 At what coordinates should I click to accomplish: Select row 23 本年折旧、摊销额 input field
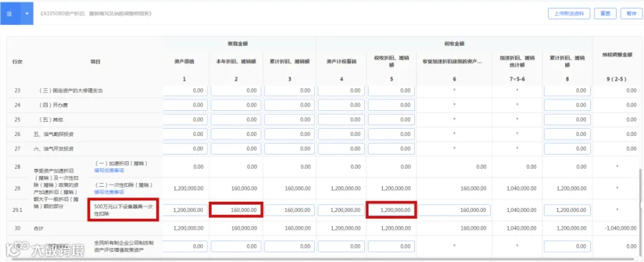[x=236, y=90]
